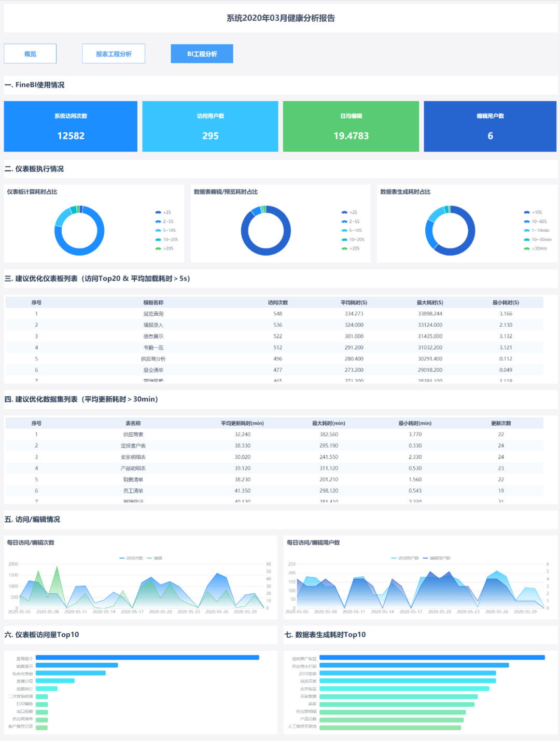Click the 仪表板计算耗时占比 donut chart ring
This screenshot has height=741, width=560.
tap(79, 253)
